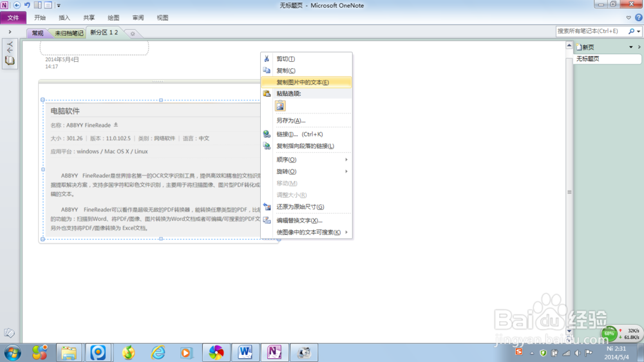The image size is (644, 362).
Task: Click the Full Page View icon
Action: [48, 5]
